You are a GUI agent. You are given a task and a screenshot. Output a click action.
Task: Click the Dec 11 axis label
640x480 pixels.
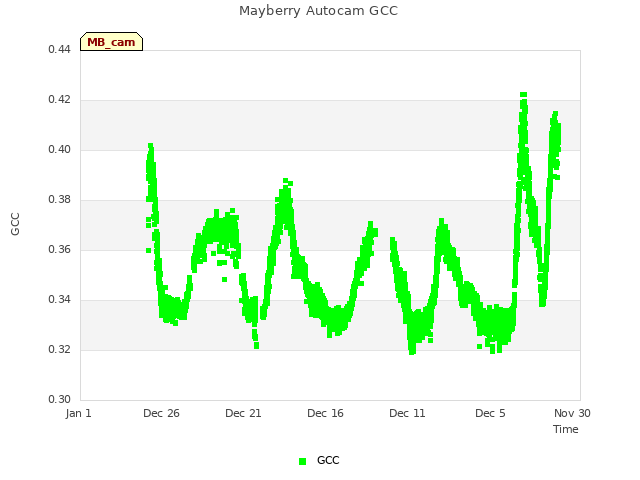click(x=407, y=413)
